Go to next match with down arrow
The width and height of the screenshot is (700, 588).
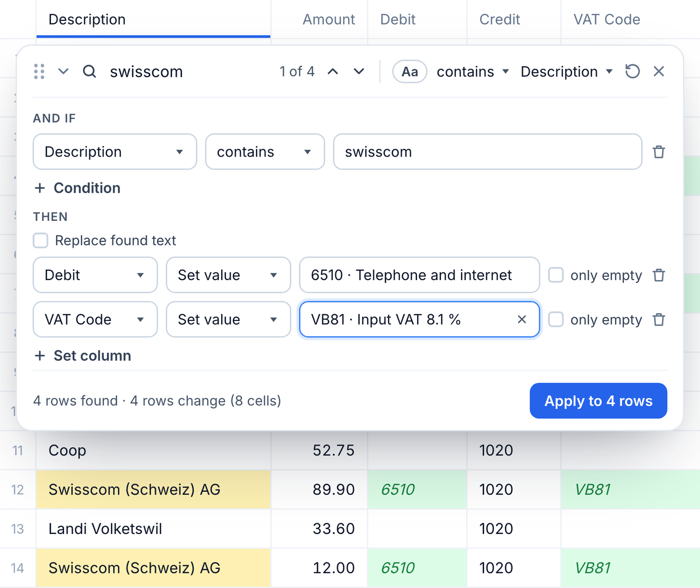pos(359,71)
